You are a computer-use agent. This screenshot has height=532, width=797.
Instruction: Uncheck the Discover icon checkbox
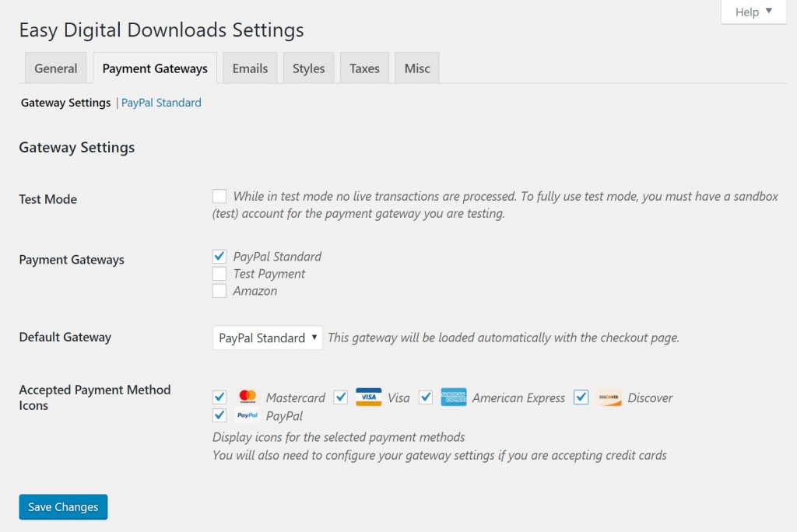tap(581, 397)
